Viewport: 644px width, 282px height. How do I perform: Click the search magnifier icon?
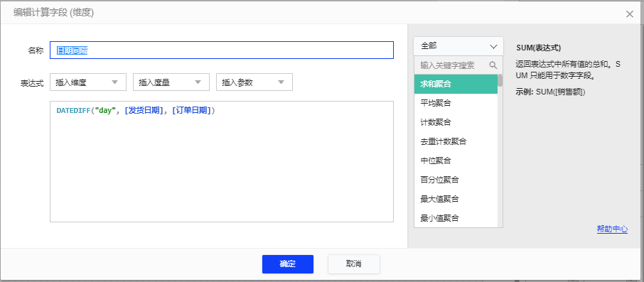coord(493,65)
